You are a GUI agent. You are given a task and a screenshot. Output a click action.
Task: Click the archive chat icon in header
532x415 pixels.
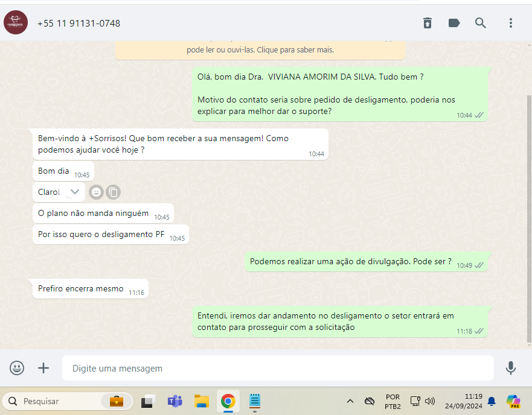(x=428, y=23)
